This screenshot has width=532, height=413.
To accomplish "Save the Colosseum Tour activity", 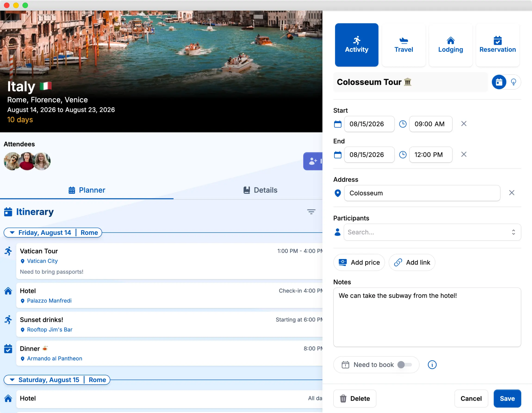I will (507, 398).
